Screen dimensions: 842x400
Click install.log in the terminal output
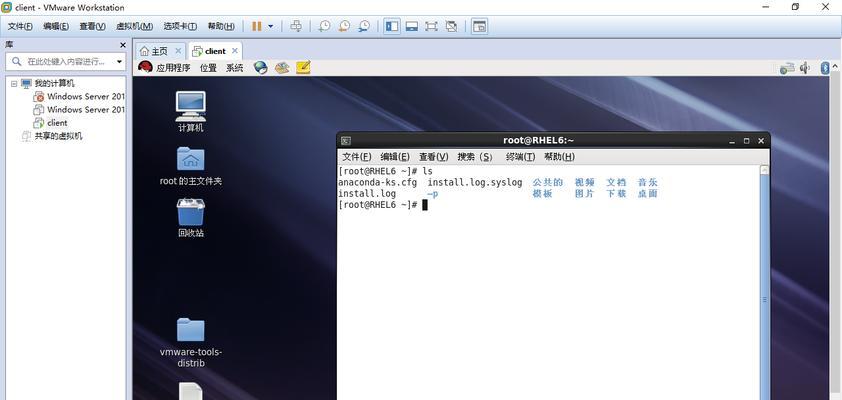[367, 194]
